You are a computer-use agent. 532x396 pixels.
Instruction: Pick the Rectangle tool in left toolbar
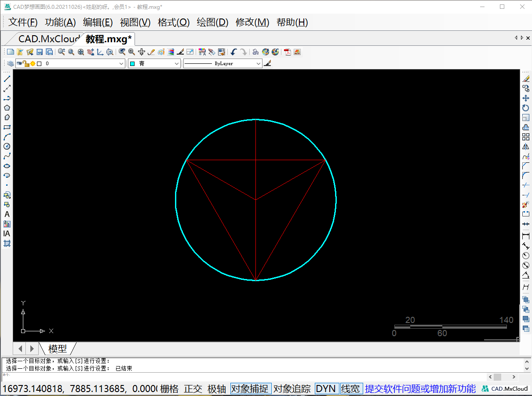click(x=7, y=127)
